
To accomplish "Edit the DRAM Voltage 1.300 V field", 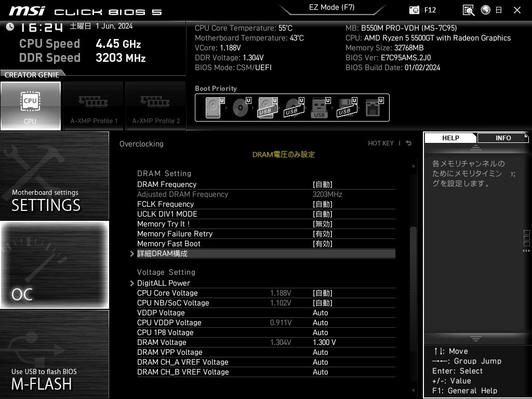I will [x=324, y=342].
